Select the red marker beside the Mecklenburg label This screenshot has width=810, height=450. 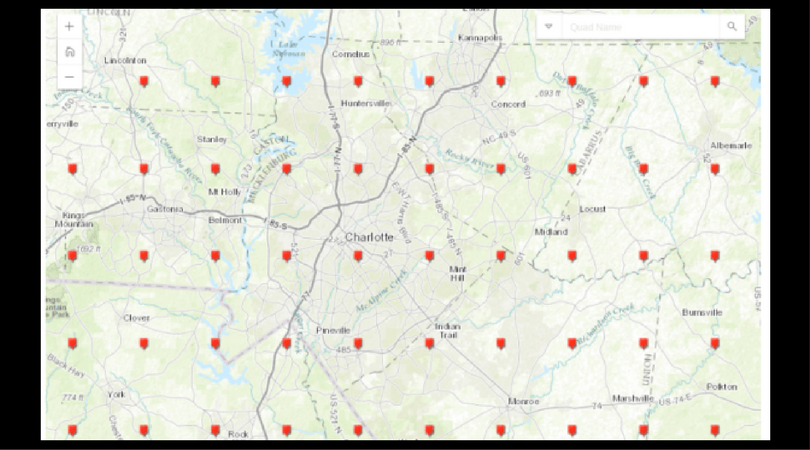pyautogui.click(x=287, y=169)
